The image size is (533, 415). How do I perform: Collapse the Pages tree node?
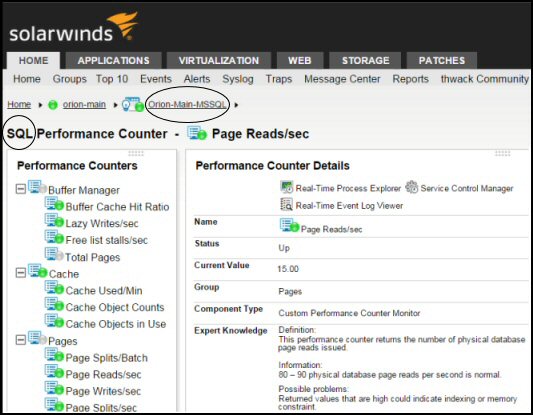pyautogui.click(x=21, y=340)
